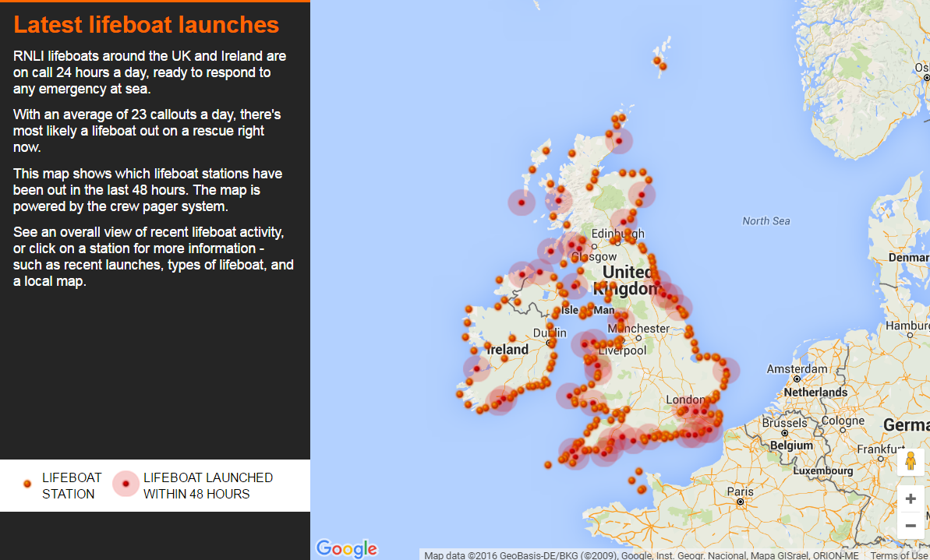Click the paragraph mentioning the crew pager system
Screen dimensions: 930x560
pyautogui.click(x=147, y=190)
